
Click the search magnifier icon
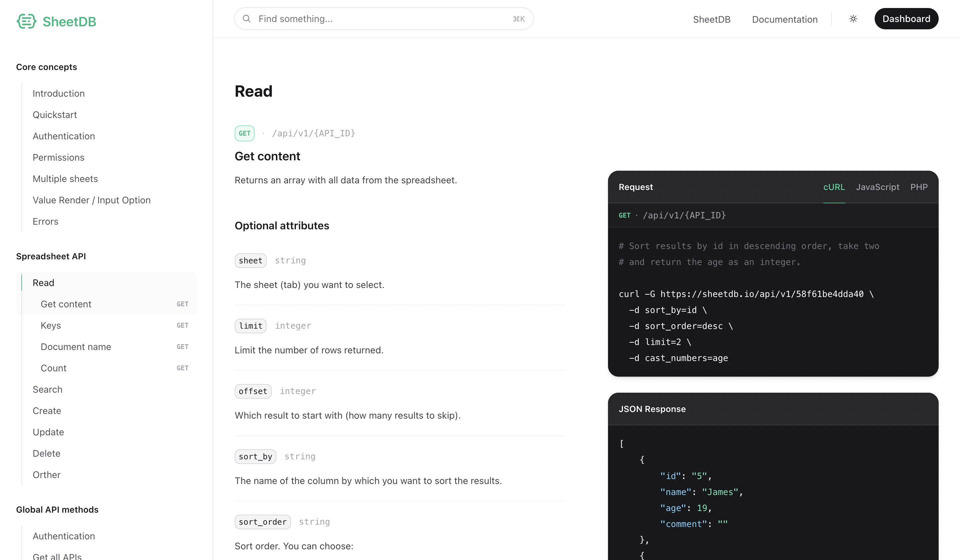coord(246,19)
